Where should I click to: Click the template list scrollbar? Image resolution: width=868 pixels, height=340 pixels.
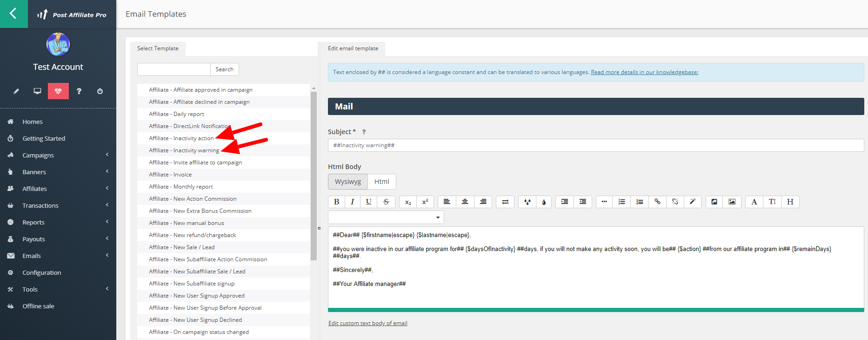coord(314,176)
